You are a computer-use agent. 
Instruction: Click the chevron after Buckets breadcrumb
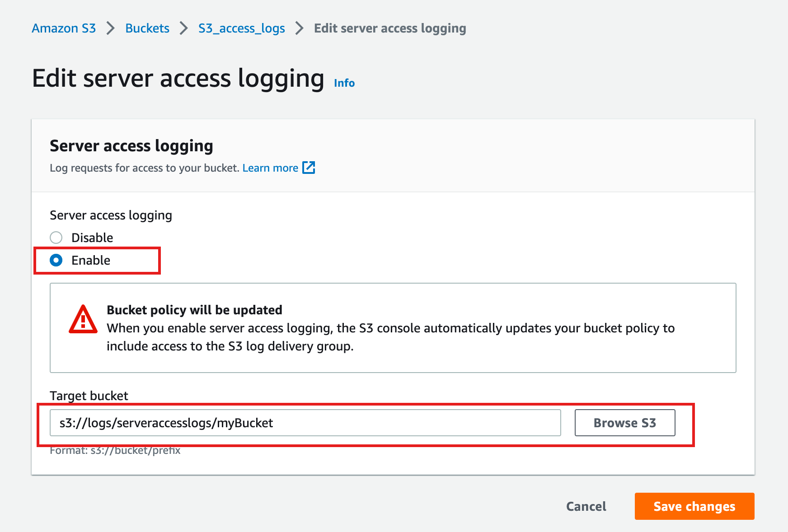pos(183,28)
